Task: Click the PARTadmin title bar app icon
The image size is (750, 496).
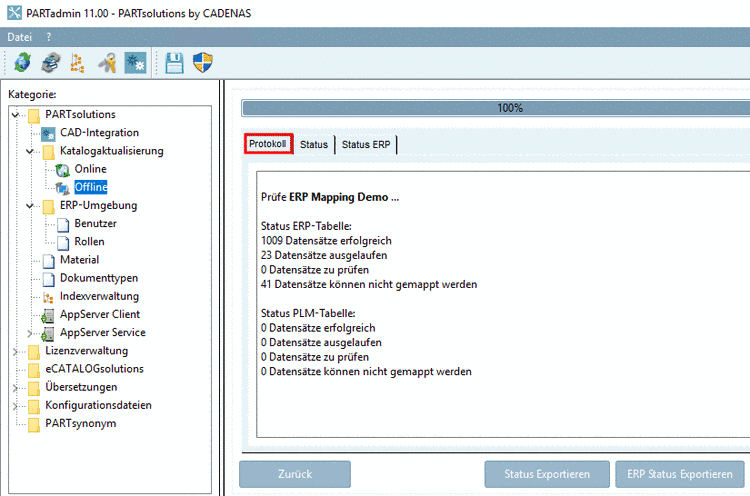Action: tap(14, 12)
